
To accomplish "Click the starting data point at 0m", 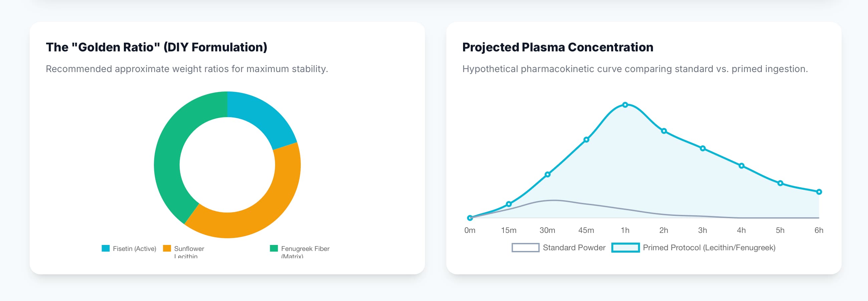I will pos(470,218).
